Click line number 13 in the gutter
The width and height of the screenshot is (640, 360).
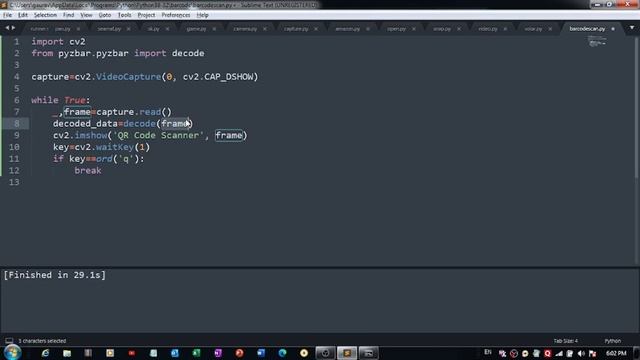[x=14, y=182]
